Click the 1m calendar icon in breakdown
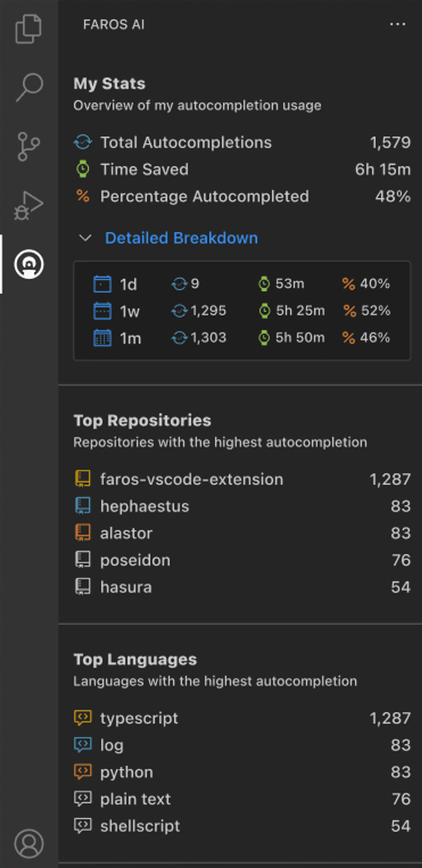422x868 pixels. (x=103, y=338)
